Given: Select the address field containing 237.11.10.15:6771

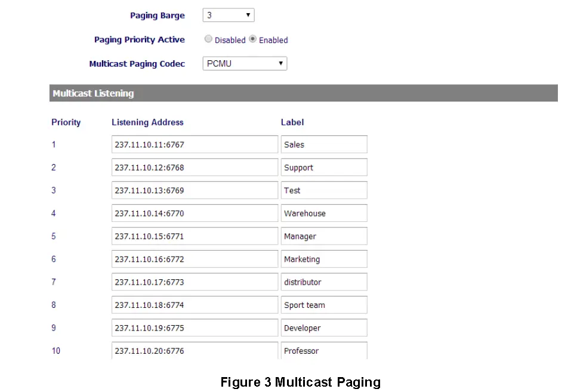Looking at the screenshot, I should [x=195, y=236].
